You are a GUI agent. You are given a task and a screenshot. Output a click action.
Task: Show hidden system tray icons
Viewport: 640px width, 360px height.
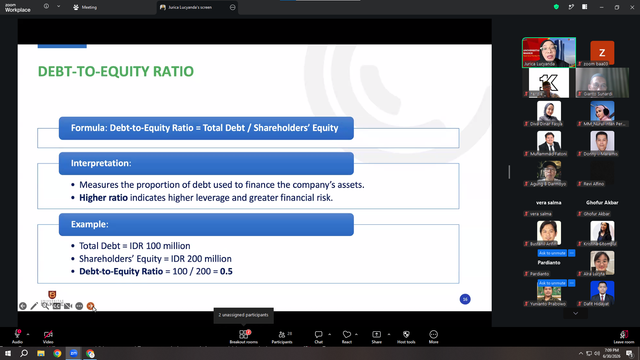(581, 353)
